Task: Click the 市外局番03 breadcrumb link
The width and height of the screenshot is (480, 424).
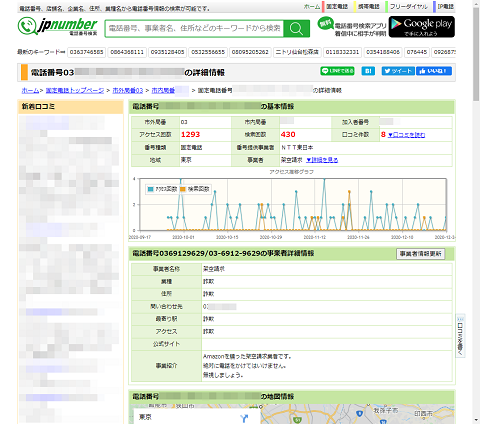Action: pyautogui.click(x=128, y=90)
